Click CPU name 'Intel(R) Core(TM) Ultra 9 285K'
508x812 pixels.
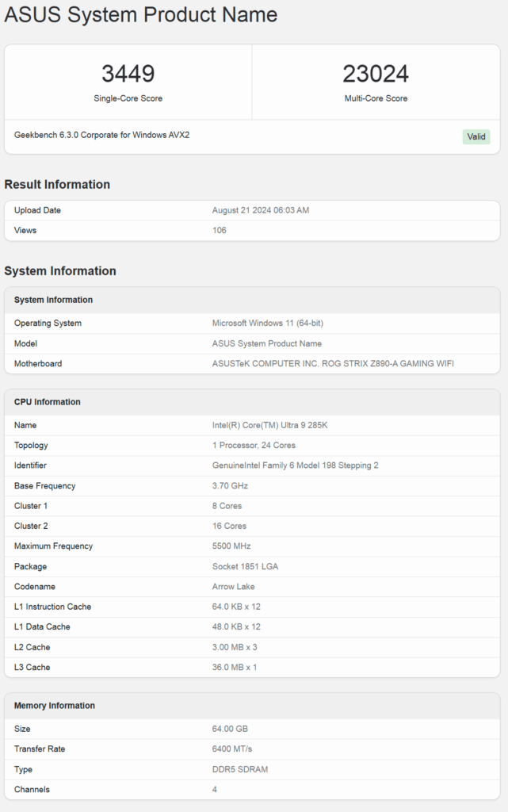[269, 425]
